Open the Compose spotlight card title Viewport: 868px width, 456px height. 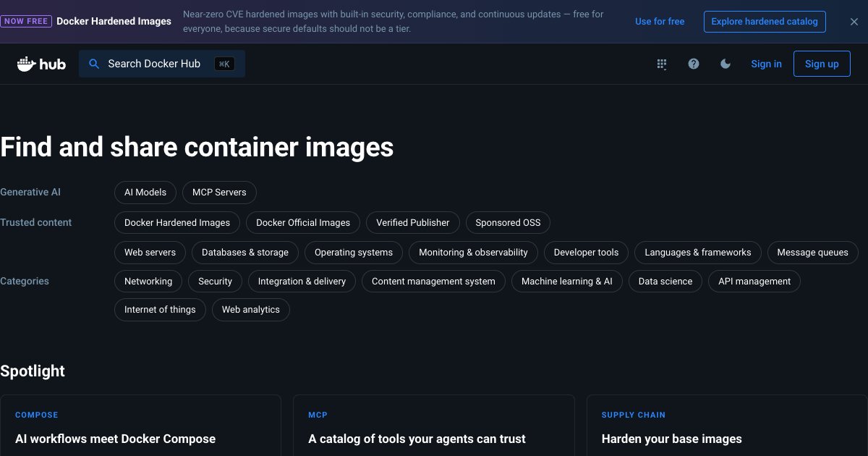click(x=116, y=439)
